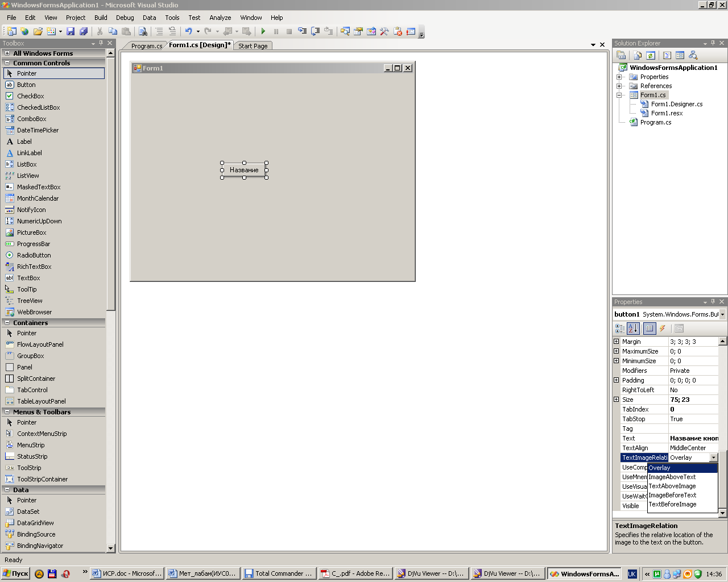Click the Undo arrow icon
The image size is (728, 582).
[x=188, y=31]
